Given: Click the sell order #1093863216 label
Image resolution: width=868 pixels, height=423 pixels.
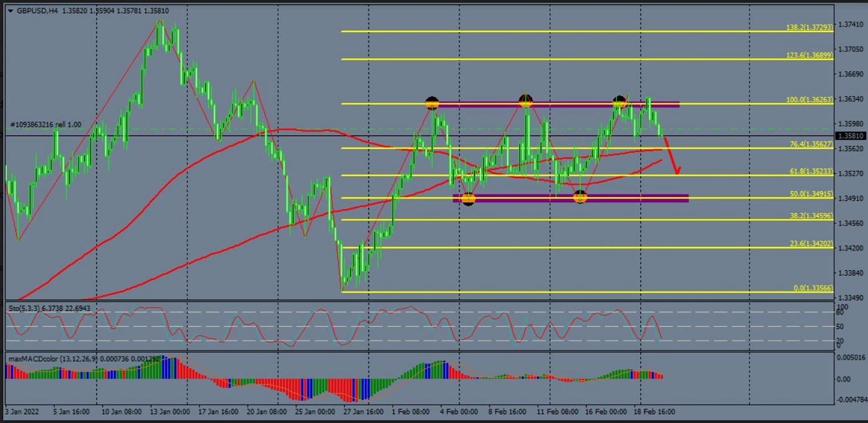Looking at the screenshot, I should coord(45,125).
